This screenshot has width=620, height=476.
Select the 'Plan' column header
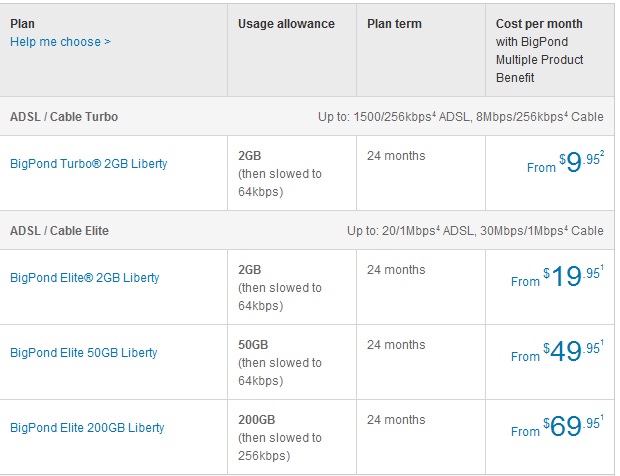pyautogui.click(x=22, y=24)
